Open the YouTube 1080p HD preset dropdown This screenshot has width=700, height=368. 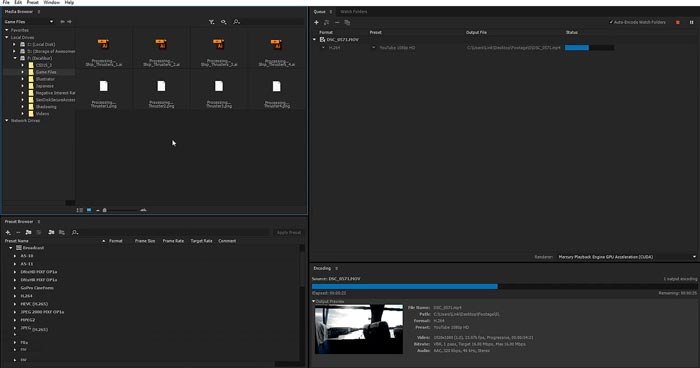pyautogui.click(x=374, y=47)
